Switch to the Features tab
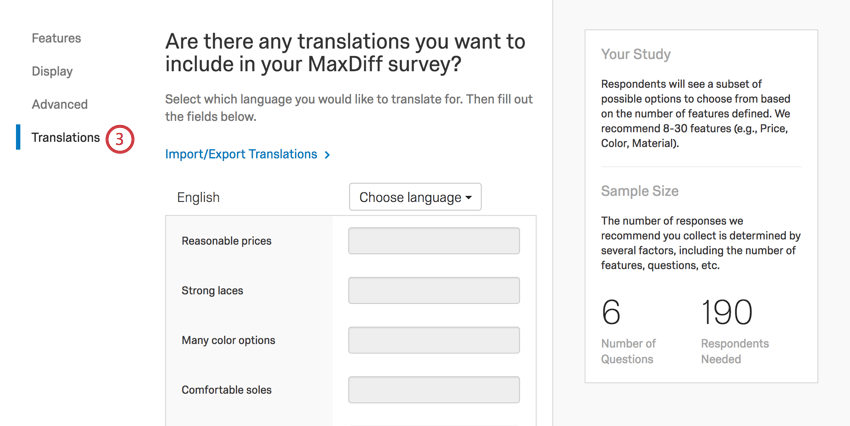The width and height of the screenshot is (850, 426). coord(56,38)
